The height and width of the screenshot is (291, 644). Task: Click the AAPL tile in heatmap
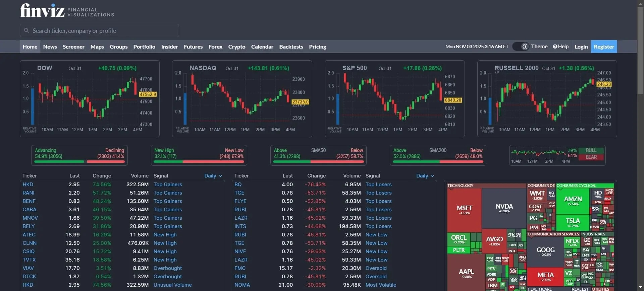466,273
